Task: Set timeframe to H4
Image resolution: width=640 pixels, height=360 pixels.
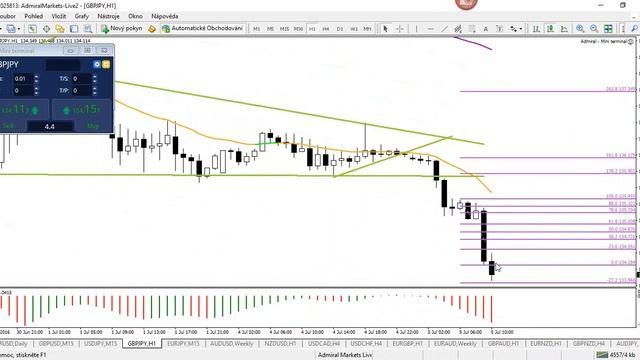Action: coord(326,29)
